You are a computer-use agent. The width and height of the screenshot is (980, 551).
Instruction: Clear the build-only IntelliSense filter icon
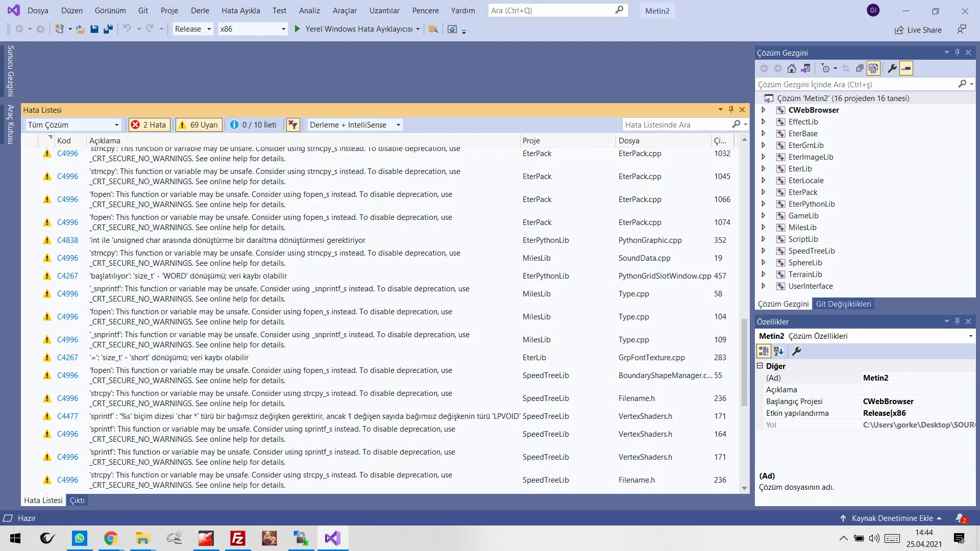292,124
